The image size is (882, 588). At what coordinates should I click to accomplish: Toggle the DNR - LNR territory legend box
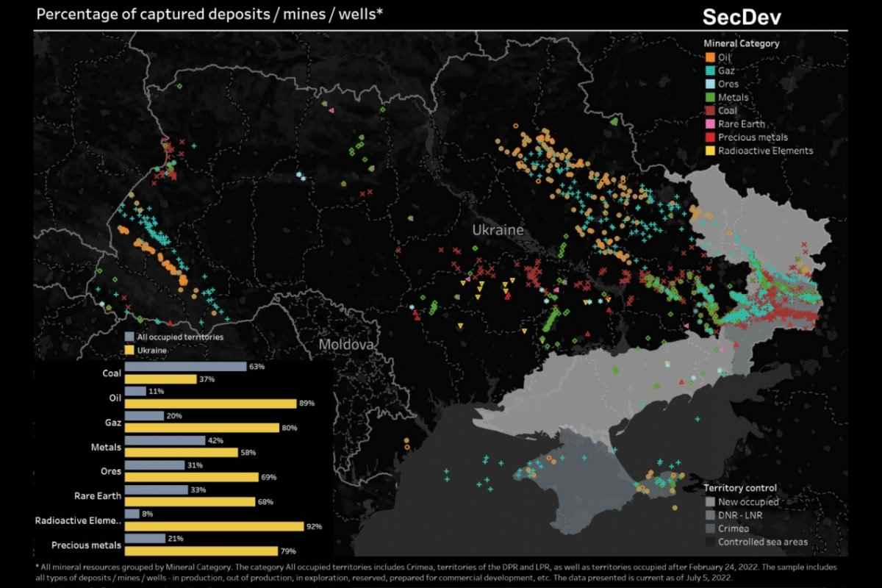(x=709, y=515)
